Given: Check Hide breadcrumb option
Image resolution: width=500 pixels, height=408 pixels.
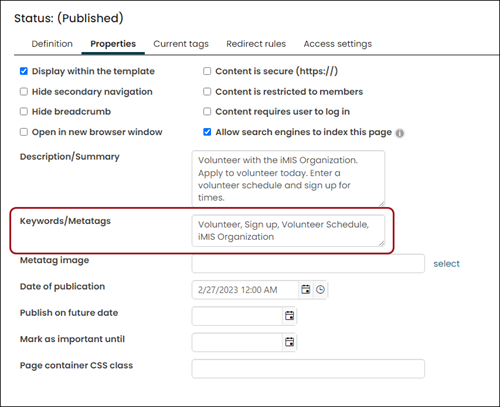Looking at the screenshot, I should [24, 111].
